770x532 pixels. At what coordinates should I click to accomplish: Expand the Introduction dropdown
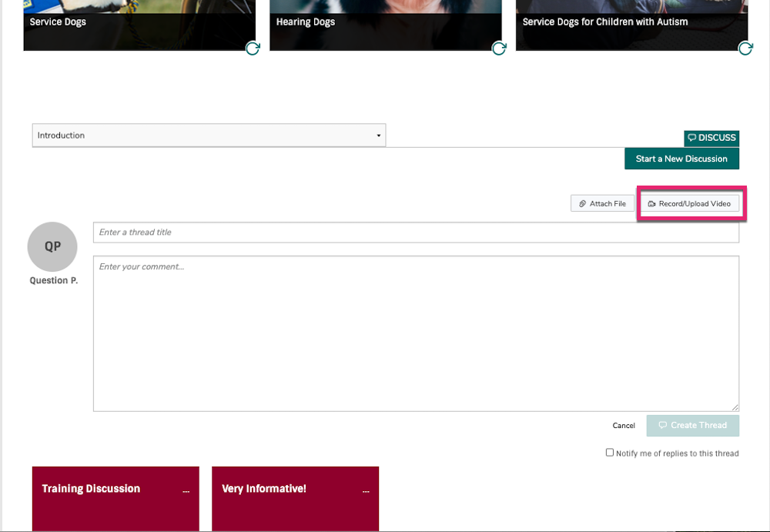point(209,135)
